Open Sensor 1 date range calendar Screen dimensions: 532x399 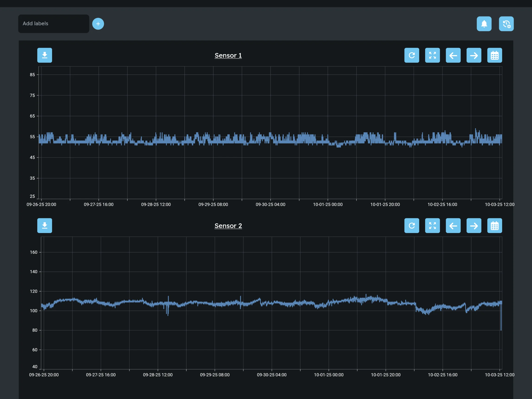pyautogui.click(x=494, y=55)
